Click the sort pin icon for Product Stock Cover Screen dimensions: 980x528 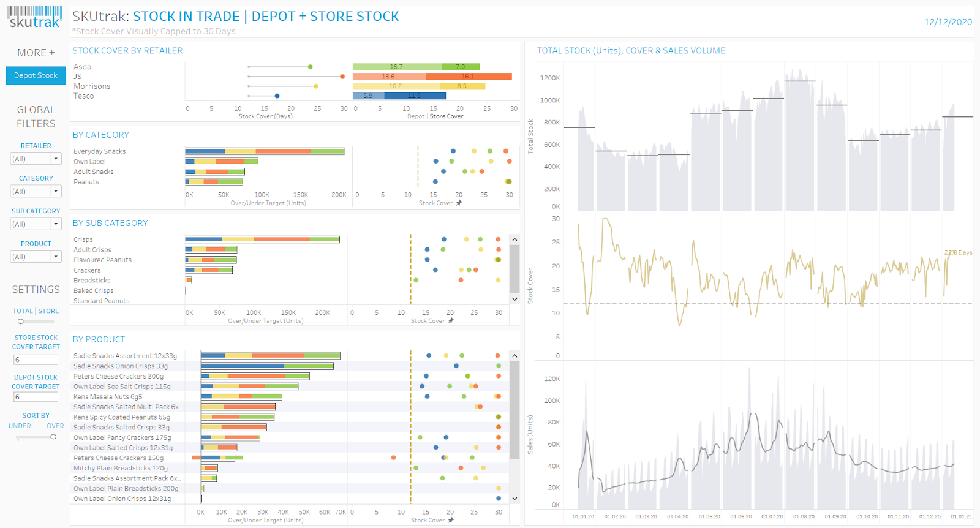coord(451,520)
